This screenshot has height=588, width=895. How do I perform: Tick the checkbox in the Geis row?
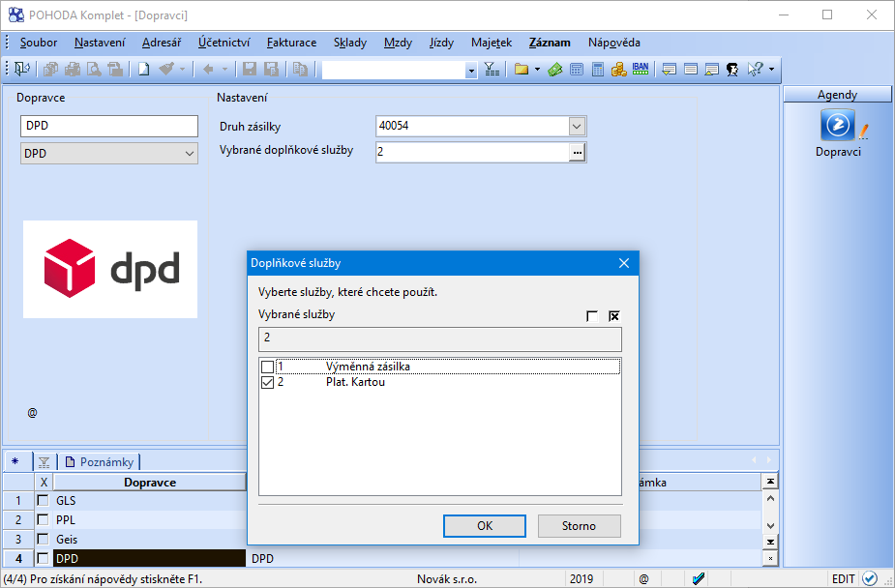(43, 540)
